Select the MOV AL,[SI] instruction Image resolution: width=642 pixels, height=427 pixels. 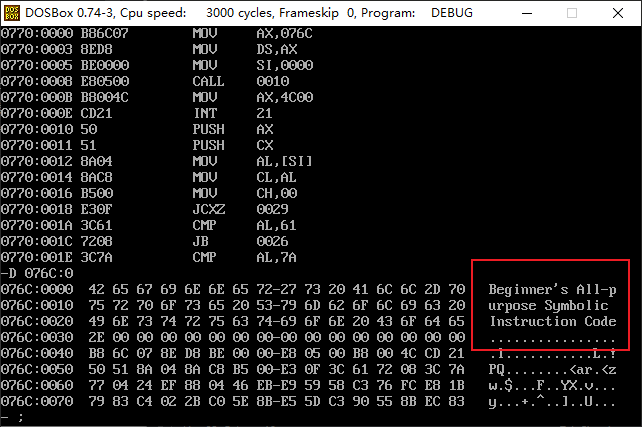[157, 161]
